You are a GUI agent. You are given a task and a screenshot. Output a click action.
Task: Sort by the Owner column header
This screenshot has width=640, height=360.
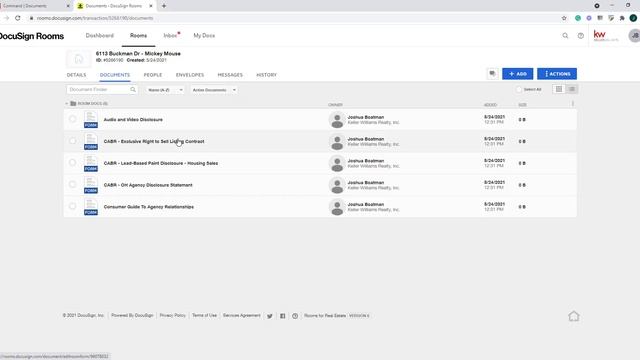[335, 105]
